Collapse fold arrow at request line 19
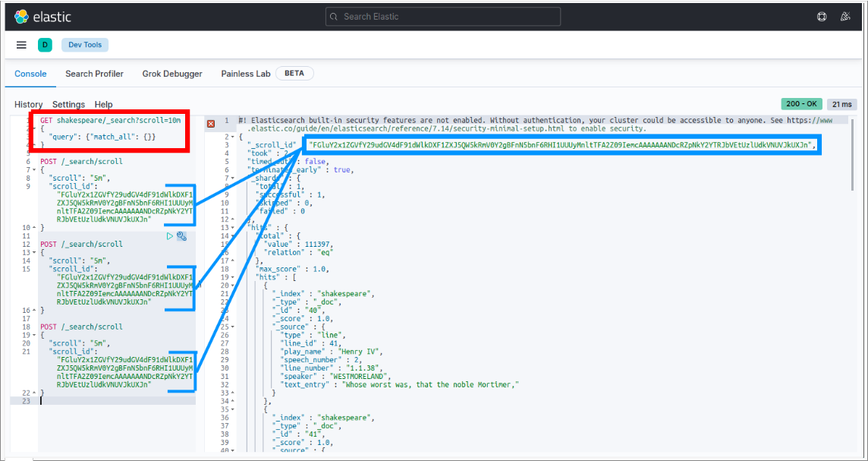 click(34, 335)
